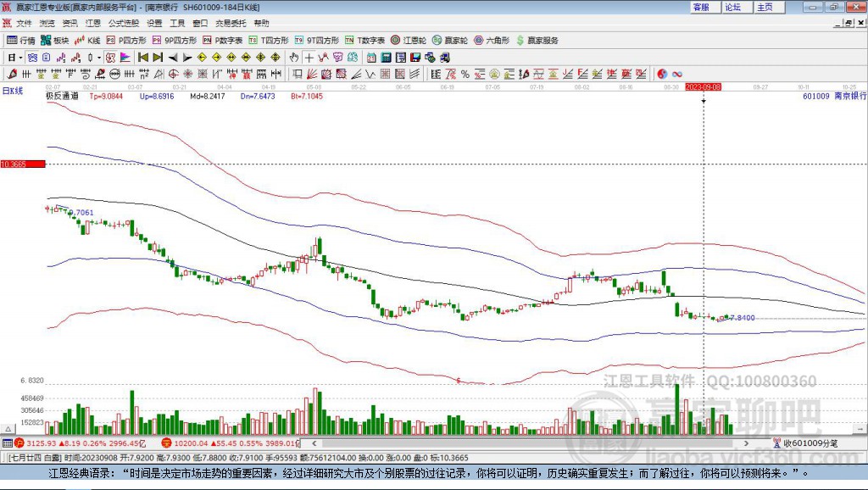
Task: Jump to first bar with skip-back icon
Action: [142, 58]
